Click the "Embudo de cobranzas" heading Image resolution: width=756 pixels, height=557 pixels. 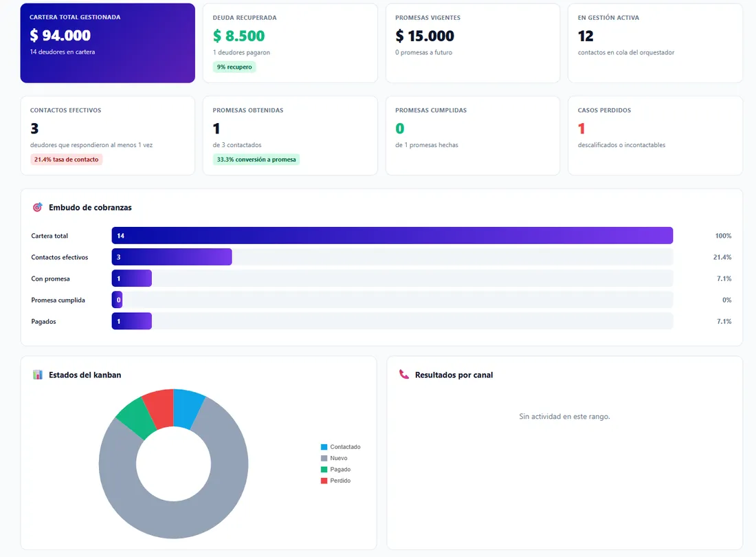[x=90, y=208]
